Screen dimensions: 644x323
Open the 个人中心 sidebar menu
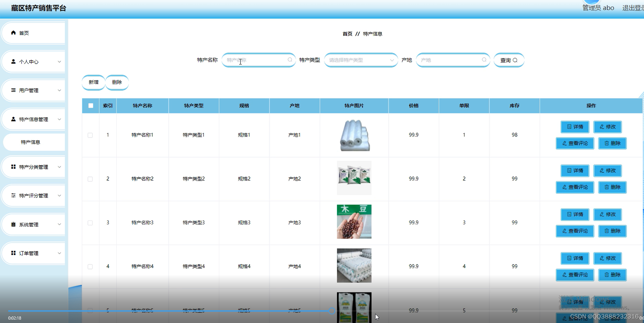click(33, 62)
